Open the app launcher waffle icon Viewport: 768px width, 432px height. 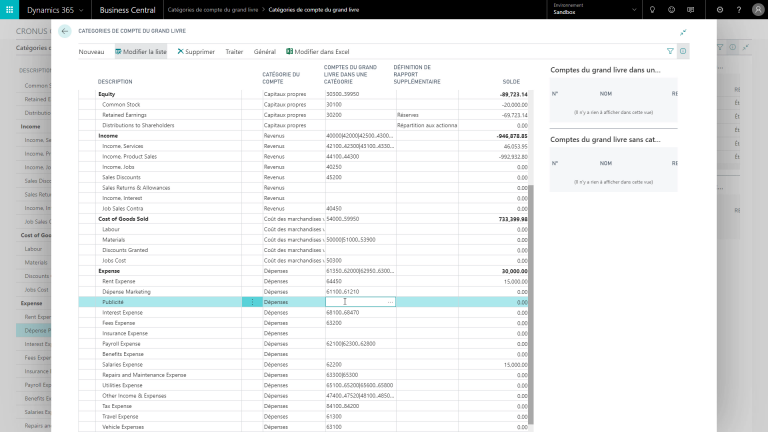click(x=9, y=9)
